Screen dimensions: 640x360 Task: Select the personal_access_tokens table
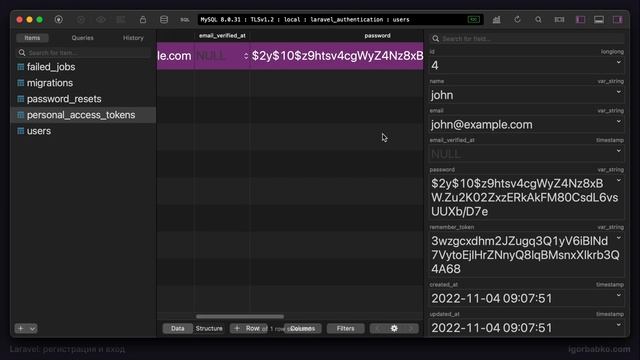(x=83, y=115)
